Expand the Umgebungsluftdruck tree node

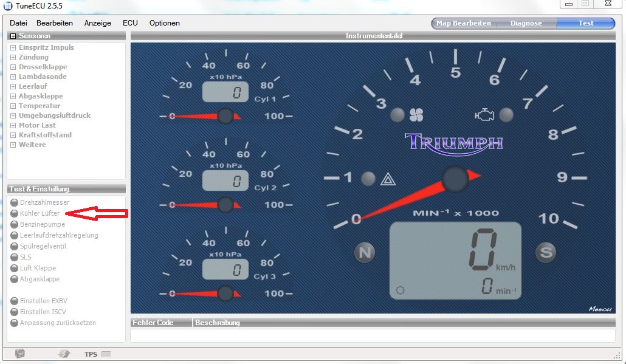tap(13, 115)
